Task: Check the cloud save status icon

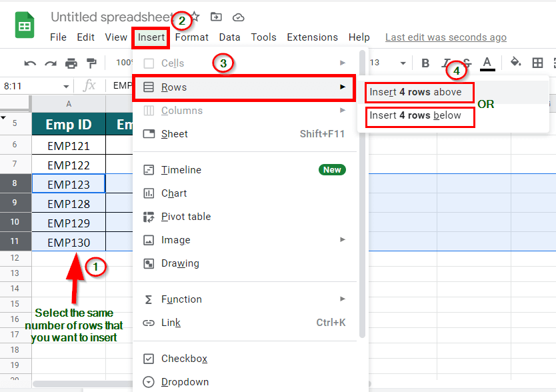Action: [x=238, y=17]
